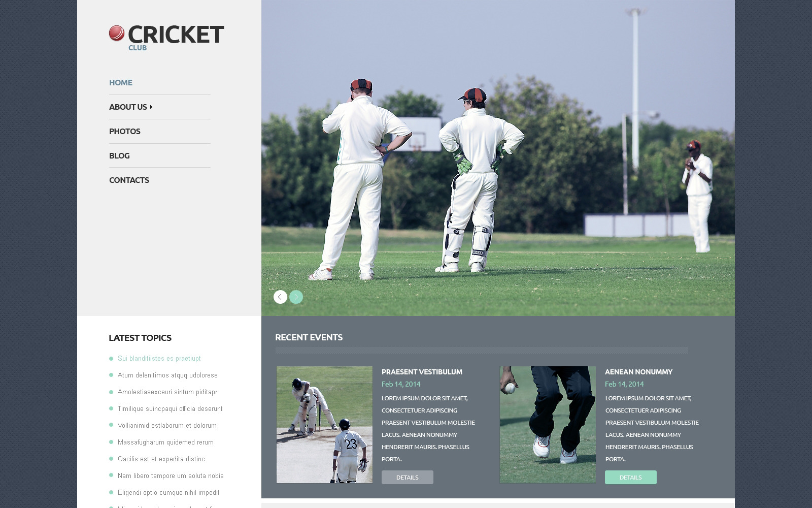The width and height of the screenshot is (812, 508).
Task: Click the bullet icon beside Eligendi optio
Action: click(x=111, y=492)
